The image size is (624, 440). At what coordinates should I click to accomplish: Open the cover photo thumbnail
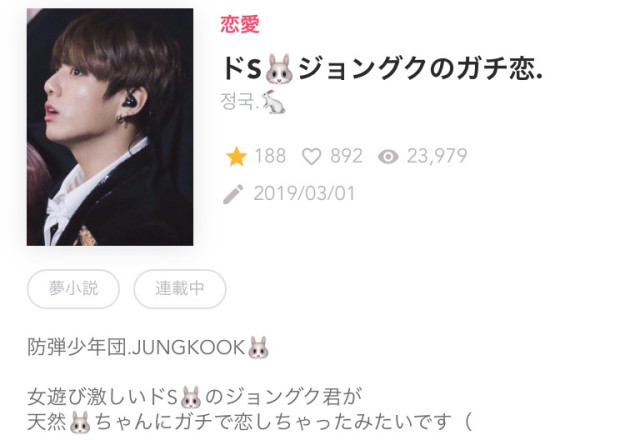click(x=110, y=127)
